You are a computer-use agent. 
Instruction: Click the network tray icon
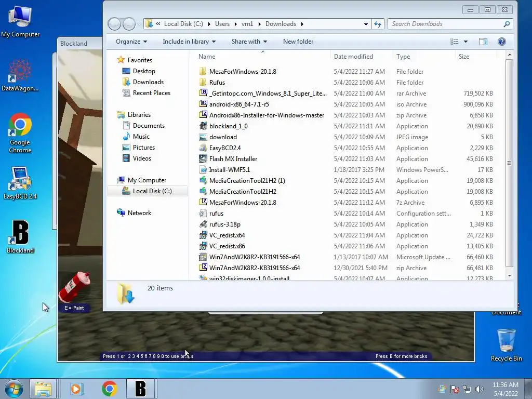[x=467, y=389]
